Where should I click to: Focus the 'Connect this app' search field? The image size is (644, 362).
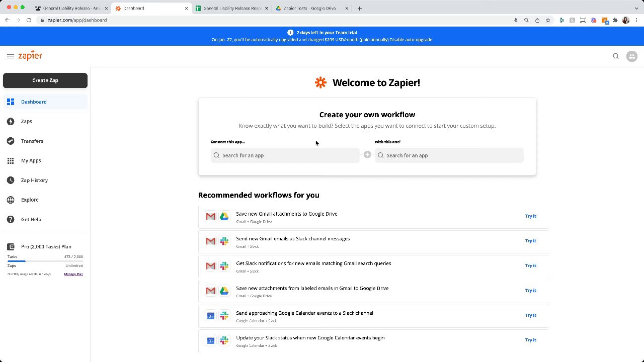pos(285,155)
